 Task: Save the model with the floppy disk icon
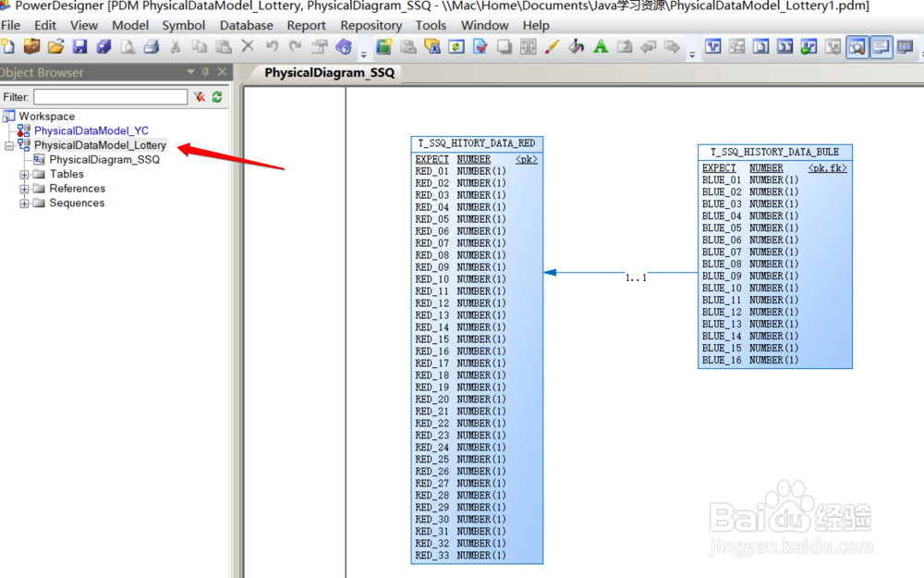click(80, 46)
